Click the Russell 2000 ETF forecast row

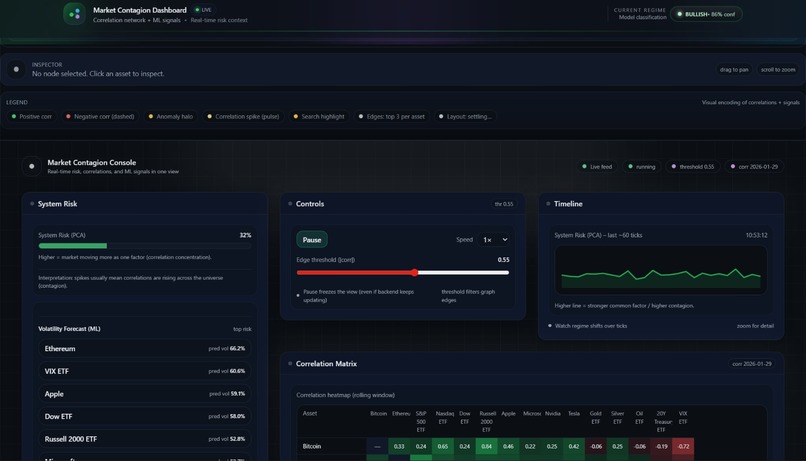tap(144, 439)
